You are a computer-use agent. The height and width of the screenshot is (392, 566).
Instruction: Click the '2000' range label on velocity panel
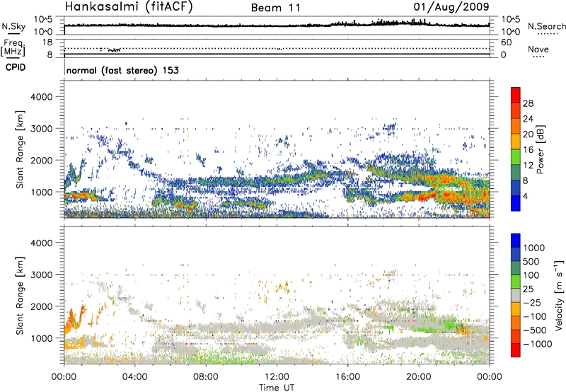click(x=41, y=307)
